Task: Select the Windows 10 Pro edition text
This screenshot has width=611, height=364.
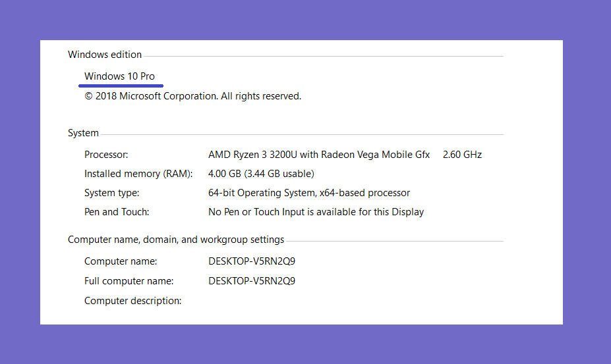Action: point(119,76)
